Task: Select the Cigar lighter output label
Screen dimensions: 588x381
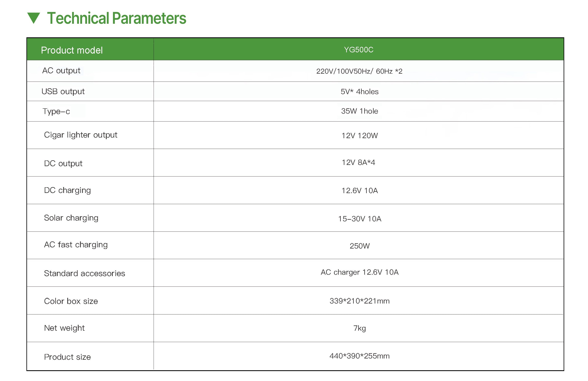Action: click(80, 135)
